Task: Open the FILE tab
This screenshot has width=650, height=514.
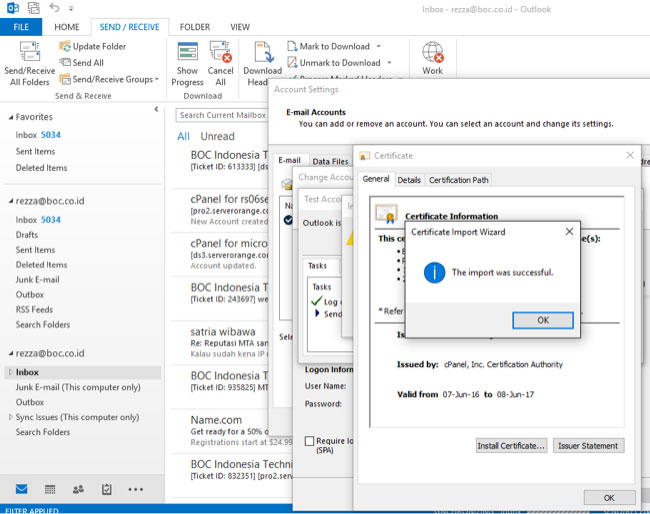Action: 21,27
